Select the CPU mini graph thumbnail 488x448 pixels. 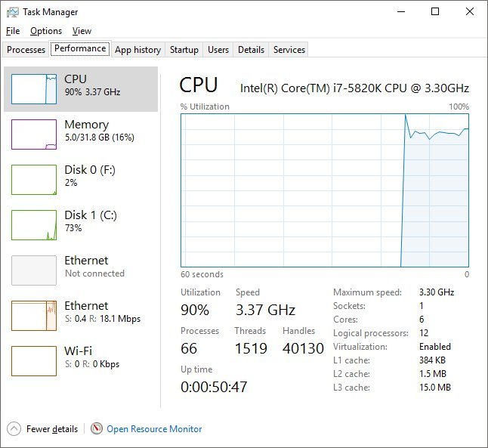(34, 89)
